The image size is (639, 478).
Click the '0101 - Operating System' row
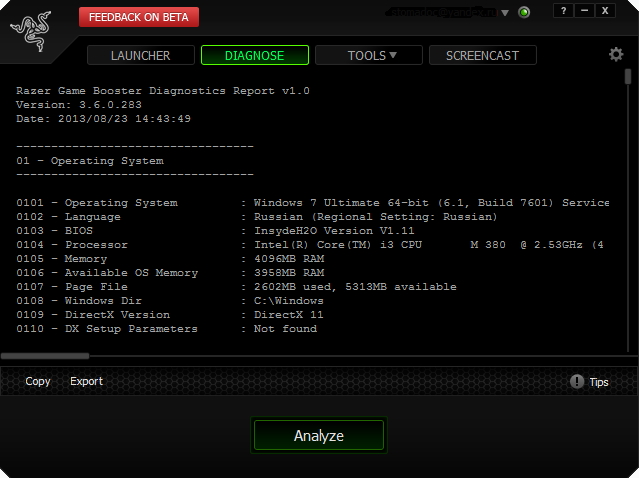pos(313,203)
